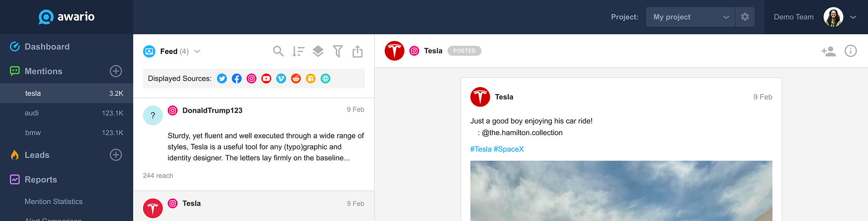Click the POSTED status badge
Viewport: 868px width, 221px height.
(464, 51)
